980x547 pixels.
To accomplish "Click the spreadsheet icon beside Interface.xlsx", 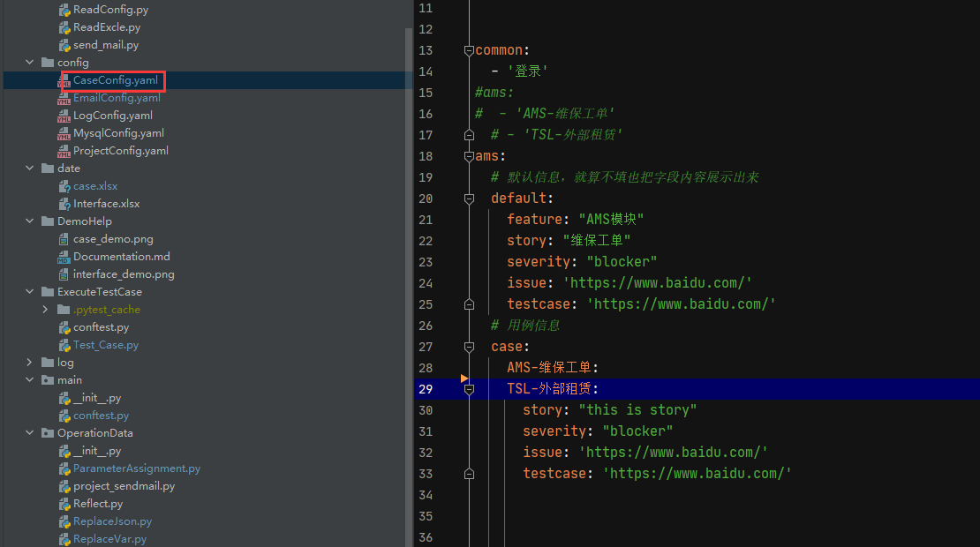I will point(64,204).
